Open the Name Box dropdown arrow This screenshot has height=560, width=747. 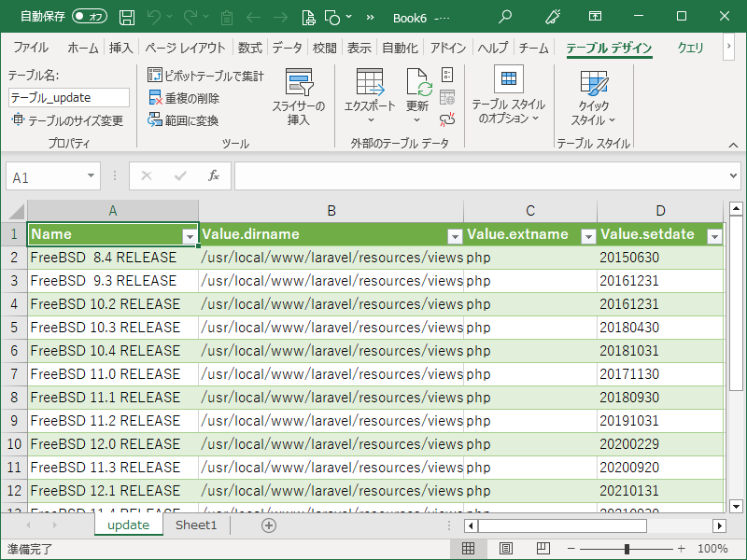point(91,175)
